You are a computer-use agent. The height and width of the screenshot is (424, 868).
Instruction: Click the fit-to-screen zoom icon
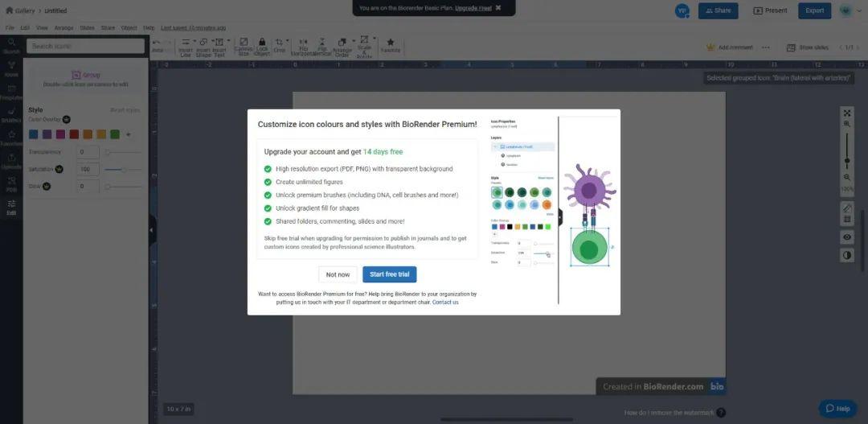[x=847, y=113]
